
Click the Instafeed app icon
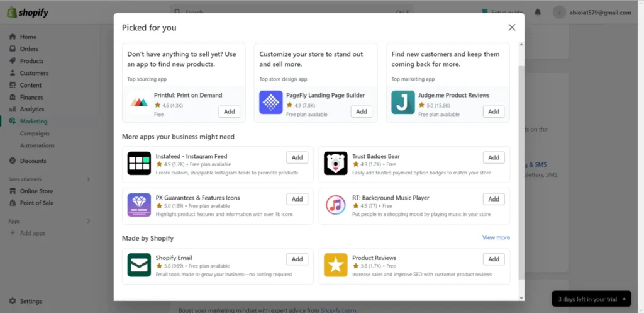click(x=139, y=163)
